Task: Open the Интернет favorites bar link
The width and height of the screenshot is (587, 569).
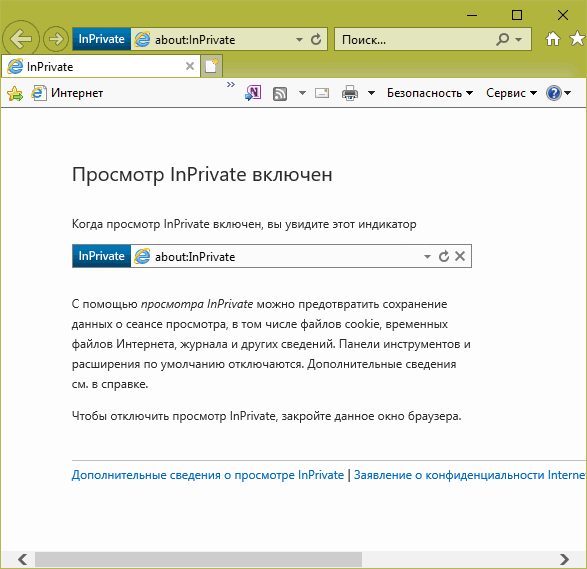Action: coord(67,93)
